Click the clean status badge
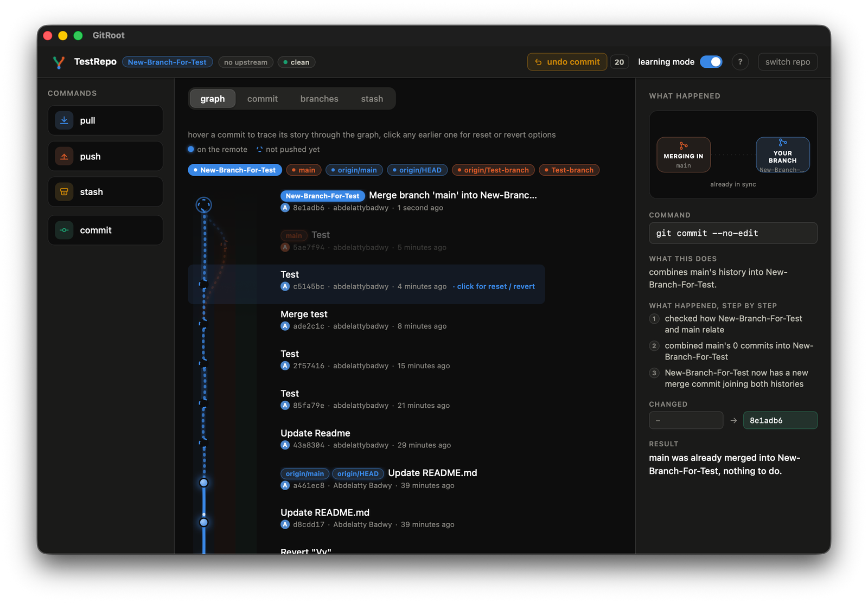Image resolution: width=868 pixels, height=603 pixels. 296,62
